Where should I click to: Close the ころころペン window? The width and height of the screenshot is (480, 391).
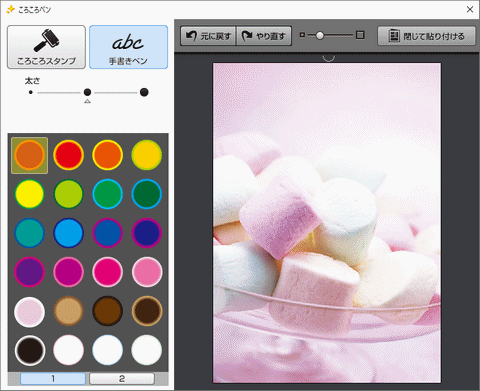click(470, 9)
